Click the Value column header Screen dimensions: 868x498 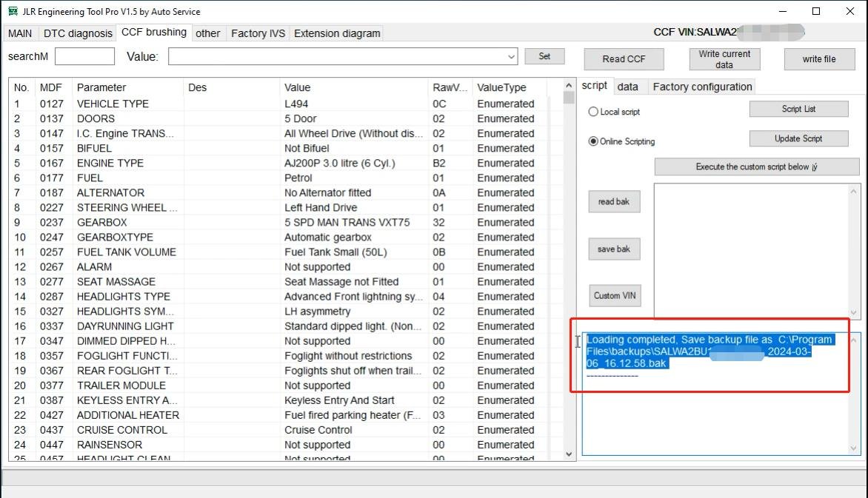354,87
